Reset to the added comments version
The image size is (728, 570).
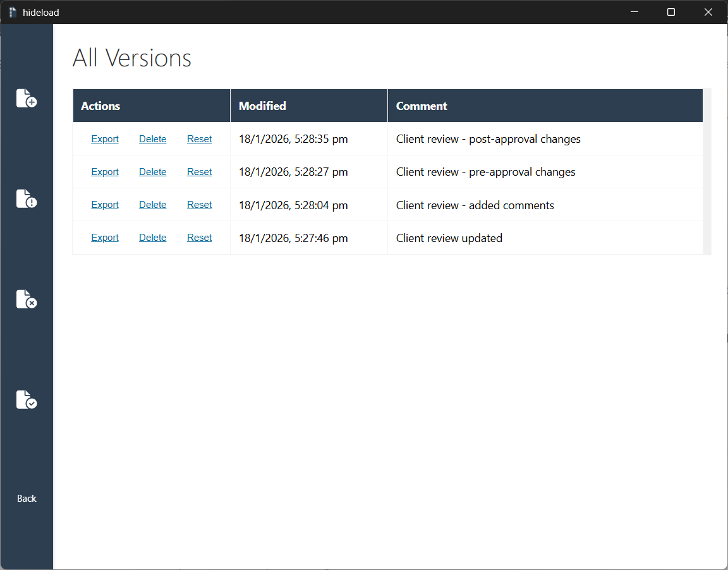click(x=199, y=205)
